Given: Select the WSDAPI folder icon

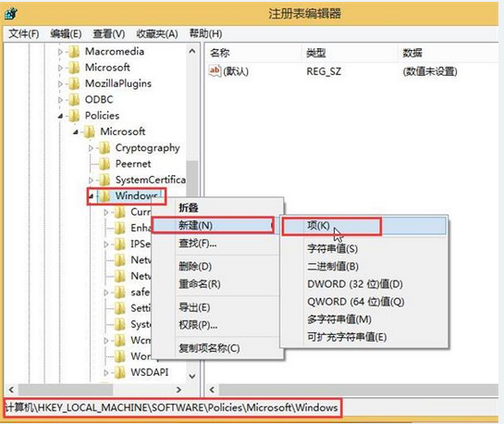Looking at the screenshot, I should [119, 372].
